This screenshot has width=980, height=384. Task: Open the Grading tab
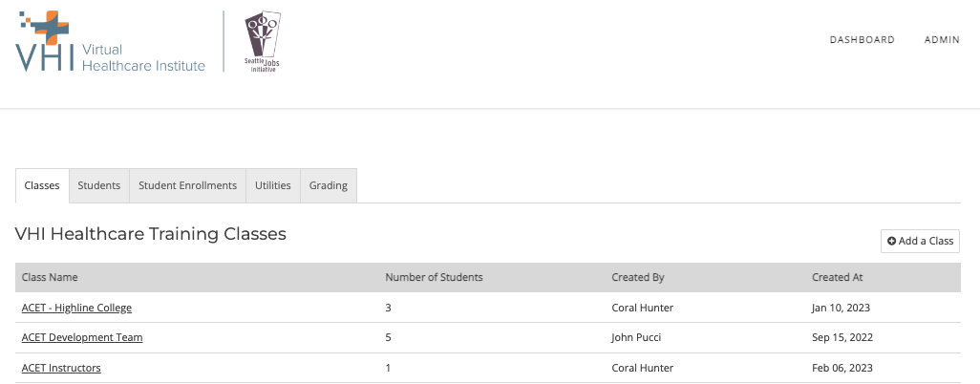coord(329,185)
